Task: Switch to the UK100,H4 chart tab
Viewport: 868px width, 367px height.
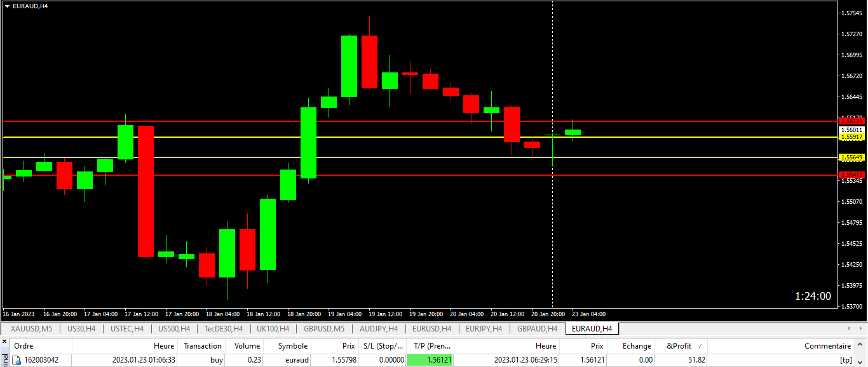Action: pyautogui.click(x=273, y=328)
